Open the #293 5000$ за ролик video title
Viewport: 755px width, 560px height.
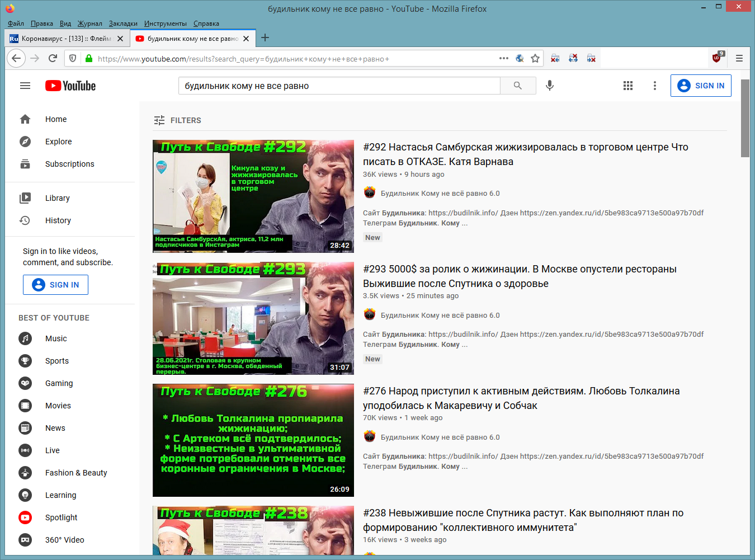520,276
